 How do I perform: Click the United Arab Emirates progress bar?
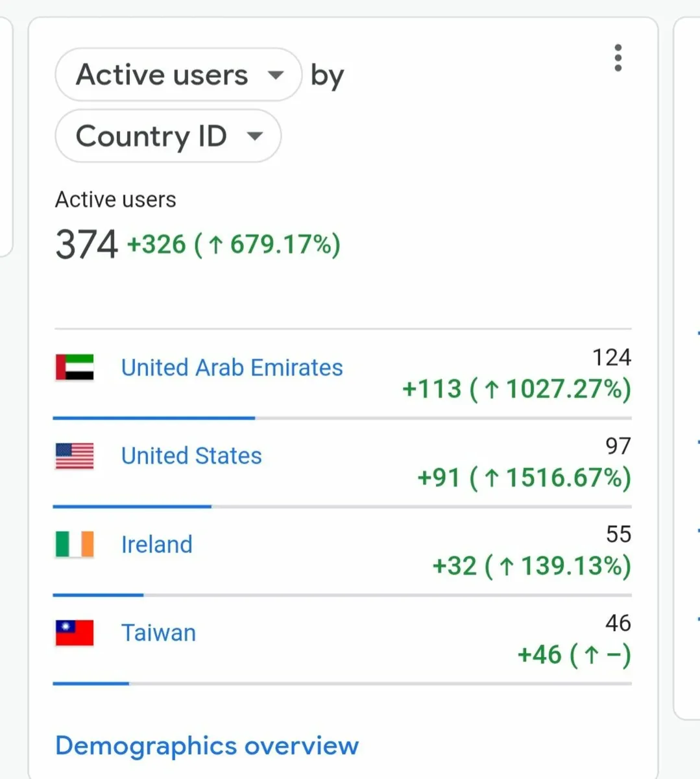point(154,418)
